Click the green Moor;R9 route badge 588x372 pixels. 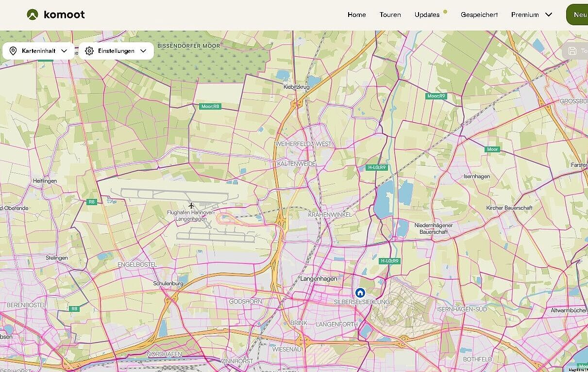click(x=436, y=96)
